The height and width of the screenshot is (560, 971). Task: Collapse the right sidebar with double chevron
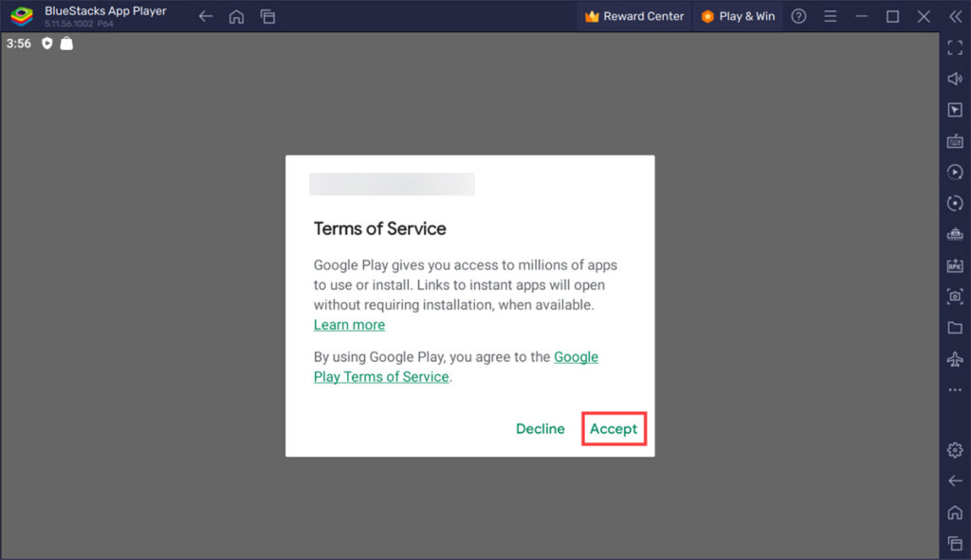click(x=955, y=16)
